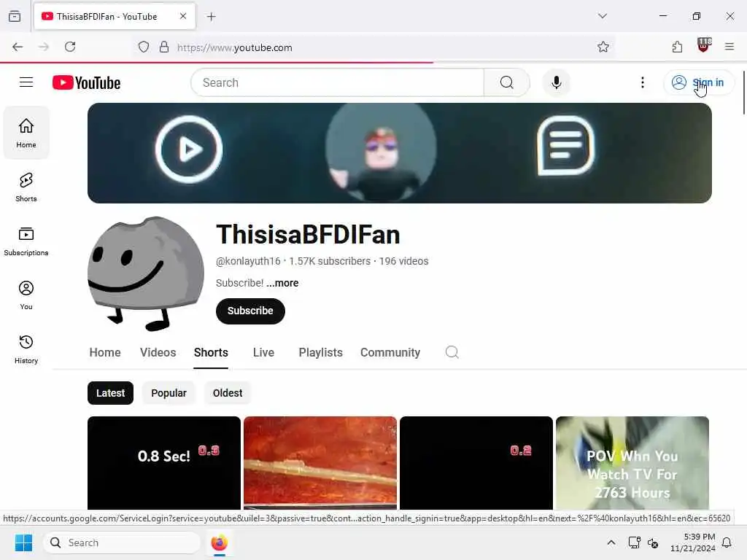The image size is (747, 560).
Task: Click the browser address bar URL
Action: pyautogui.click(x=234, y=47)
